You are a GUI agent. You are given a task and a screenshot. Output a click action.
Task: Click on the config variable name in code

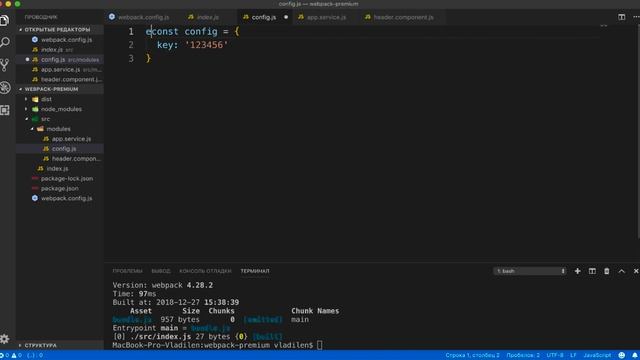[201, 31]
